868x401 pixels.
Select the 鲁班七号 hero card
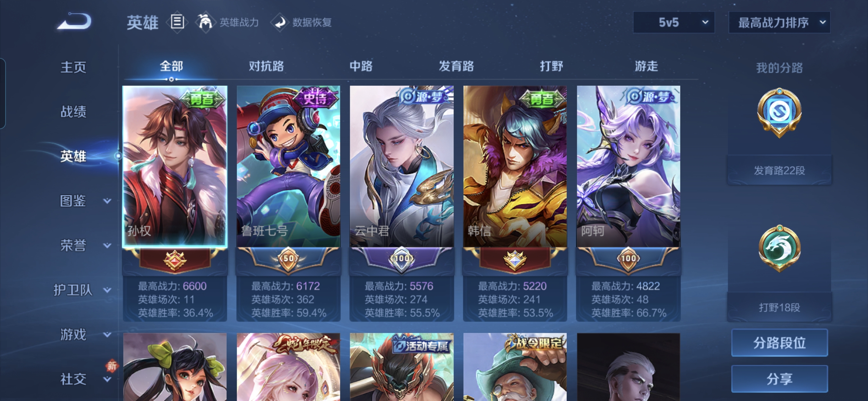[288, 203]
